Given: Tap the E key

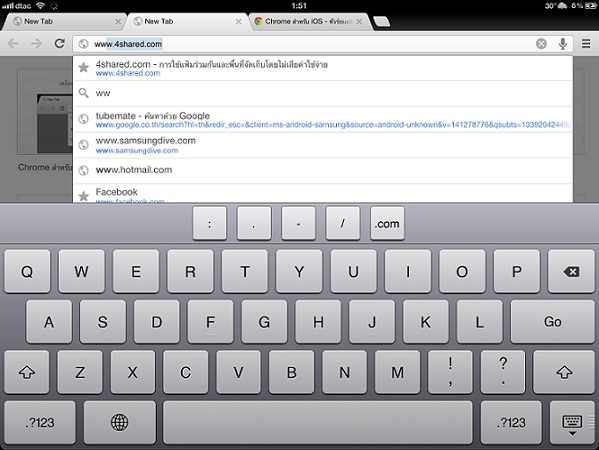Looking at the screenshot, I should click(136, 272).
